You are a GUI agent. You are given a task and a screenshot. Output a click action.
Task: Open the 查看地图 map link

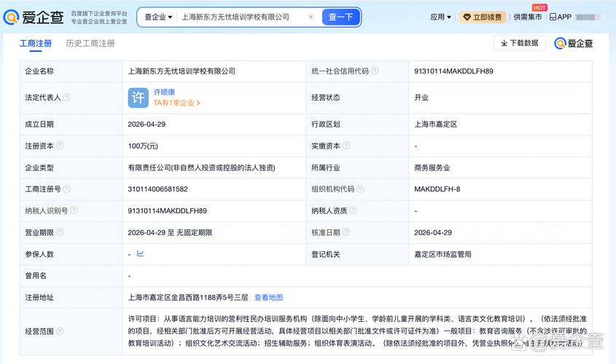coord(269,297)
